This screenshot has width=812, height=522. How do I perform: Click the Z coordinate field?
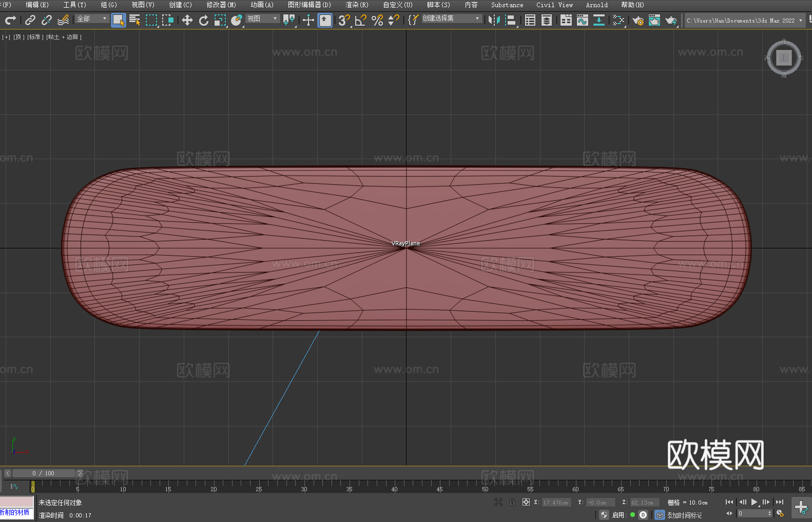coord(645,502)
